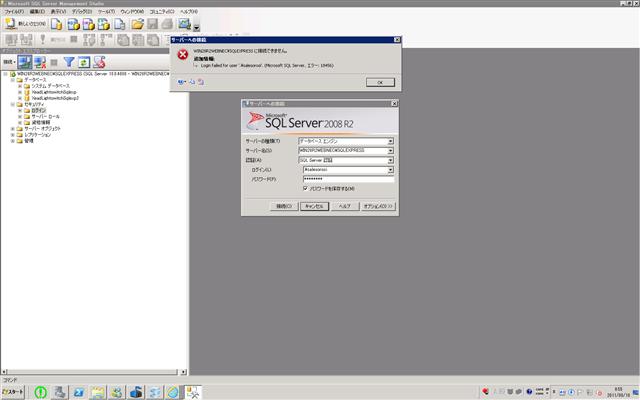640x400 pixels.
Task: Open the ヘルプ(H) menu
Action: pos(188,11)
